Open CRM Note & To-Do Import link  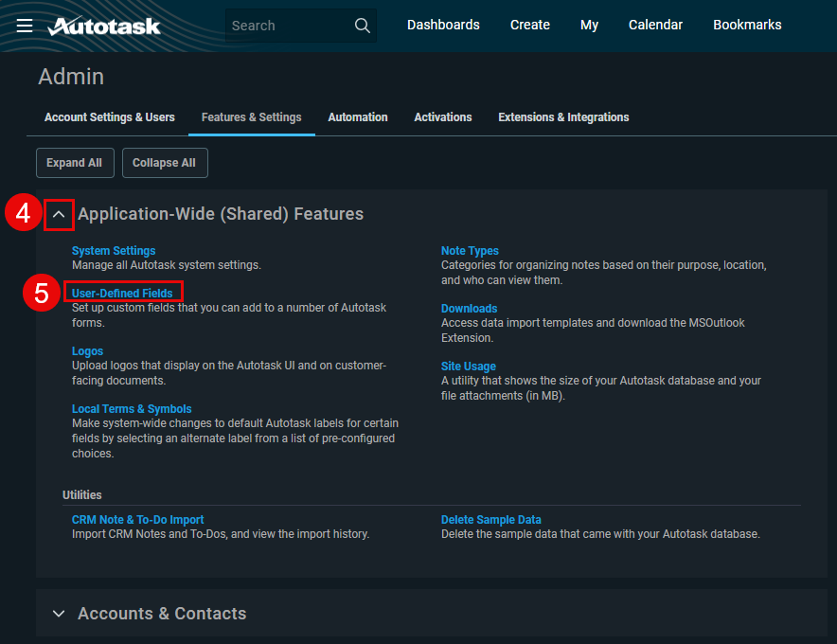(137, 520)
